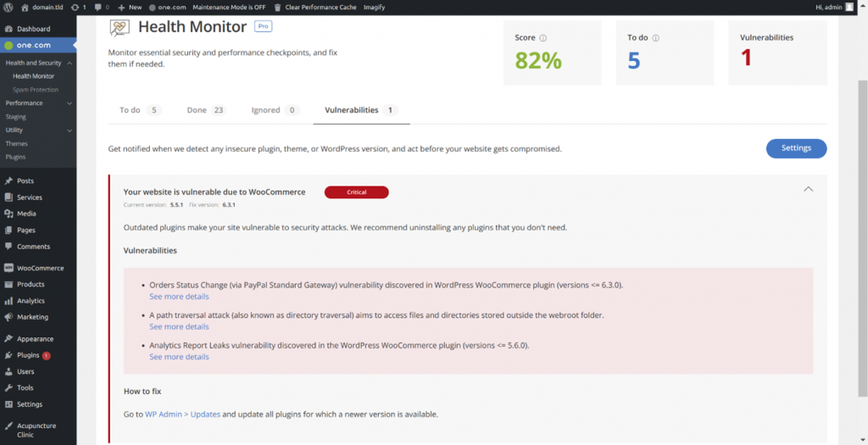Open the WooCommerce menu in sidebar
Screen dimensions: 868x445
[x=40, y=268]
